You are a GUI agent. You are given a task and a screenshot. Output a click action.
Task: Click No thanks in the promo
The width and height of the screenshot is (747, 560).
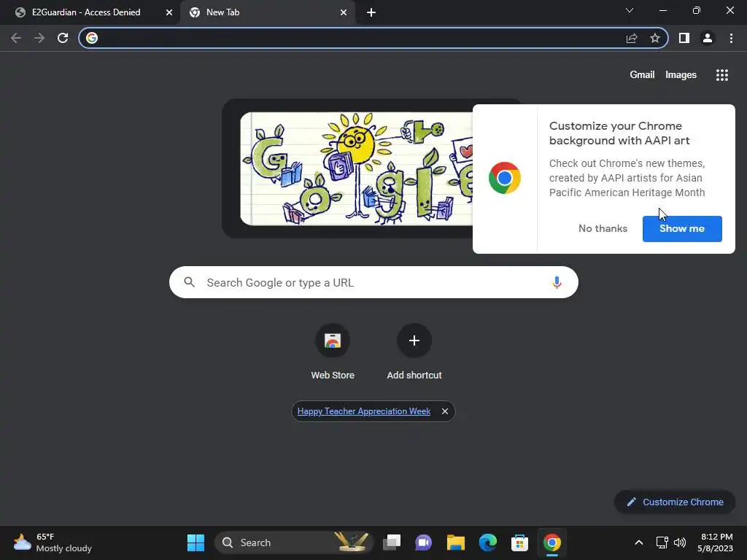tap(603, 228)
